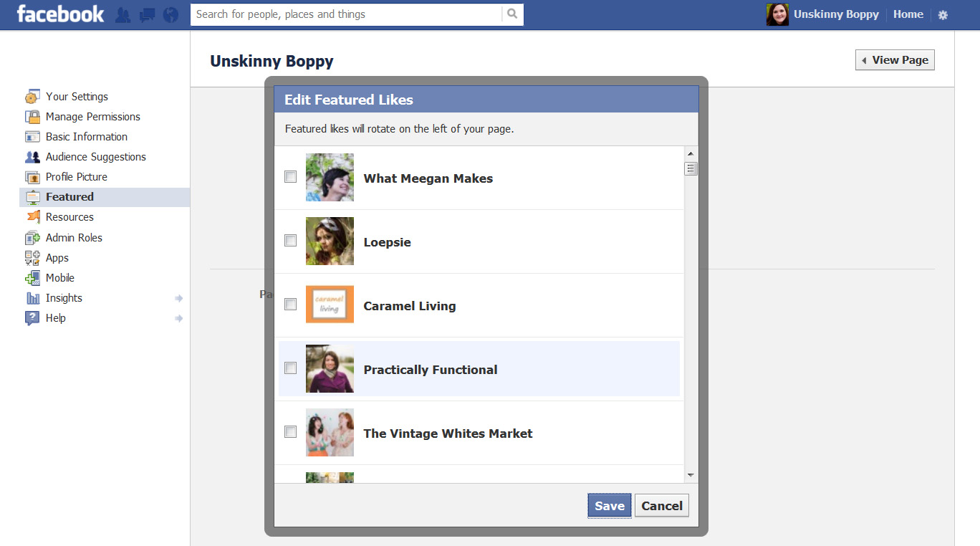Go to Home link in header
Viewport: 980px width, 546px height.
[x=908, y=14]
